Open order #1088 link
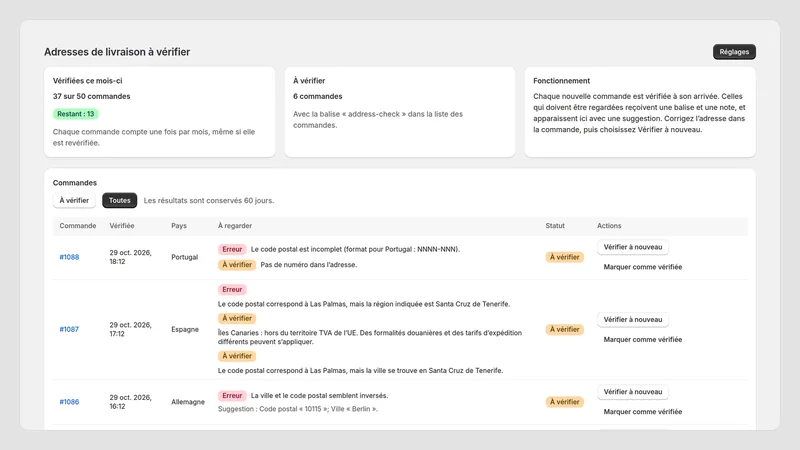 [69, 257]
